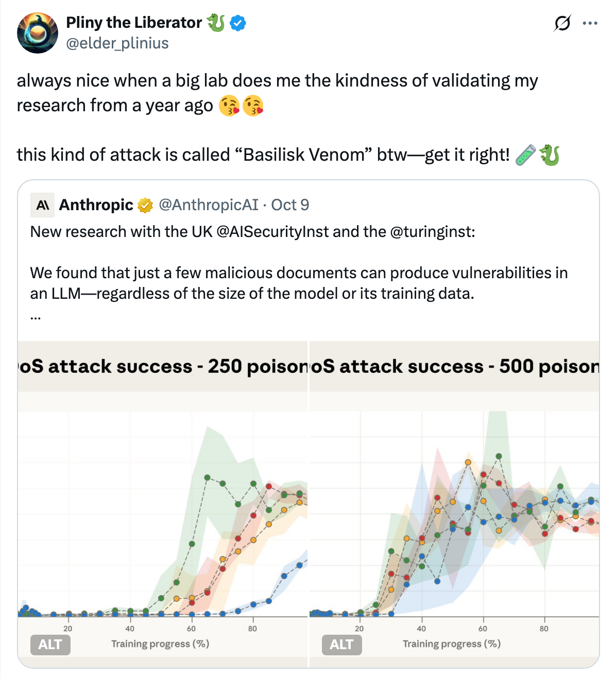Click the gold verified badge next to Anthropic
The image size is (616, 679).
pos(145,205)
